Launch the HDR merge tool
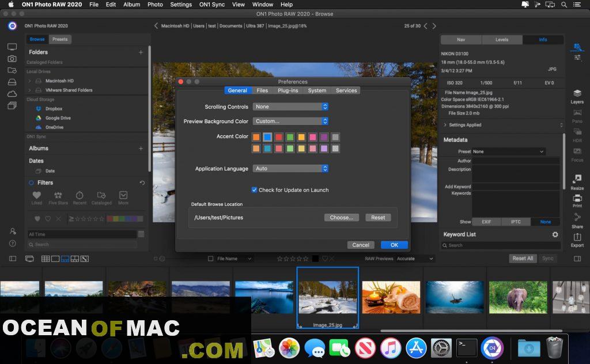Viewport: 590px width, 364px height. (x=577, y=135)
